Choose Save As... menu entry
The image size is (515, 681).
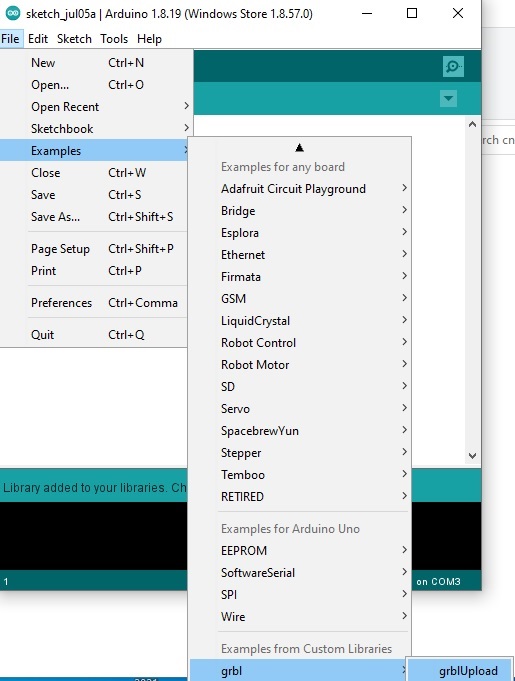click(94, 217)
